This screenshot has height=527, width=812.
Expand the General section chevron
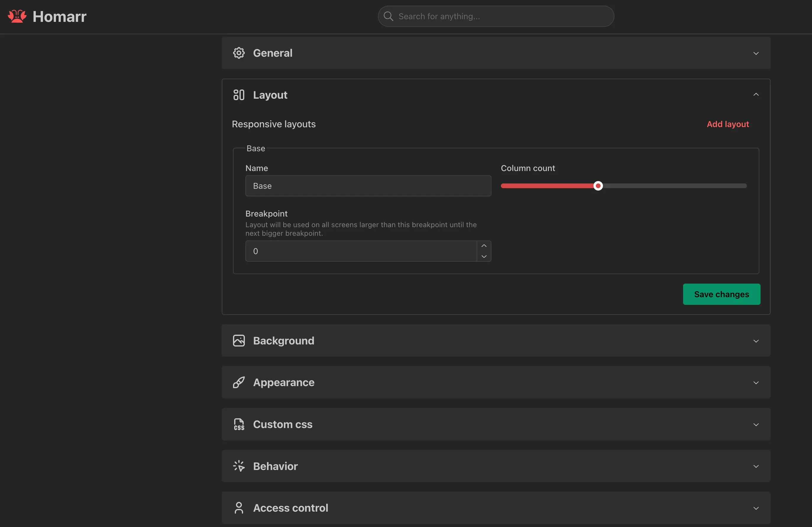tap(756, 53)
